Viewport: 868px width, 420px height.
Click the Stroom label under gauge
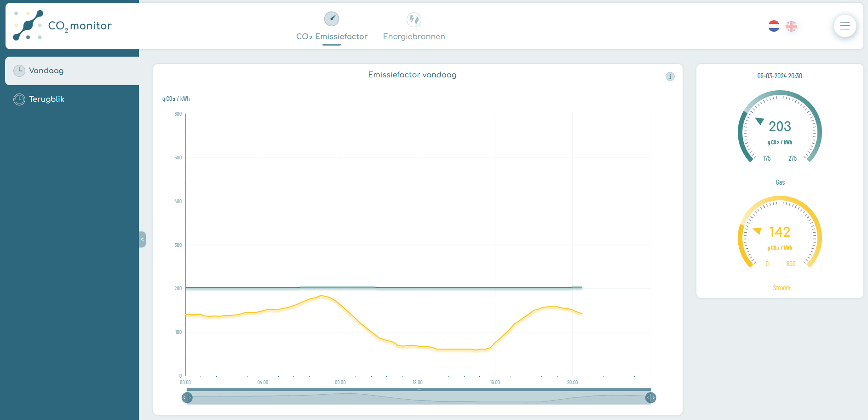click(781, 288)
